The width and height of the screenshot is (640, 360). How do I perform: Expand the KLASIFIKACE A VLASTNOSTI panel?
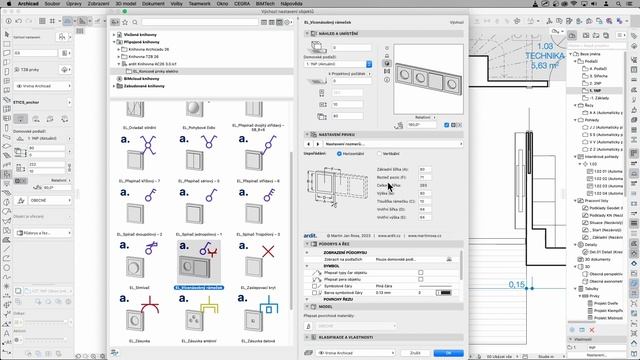click(x=307, y=337)
